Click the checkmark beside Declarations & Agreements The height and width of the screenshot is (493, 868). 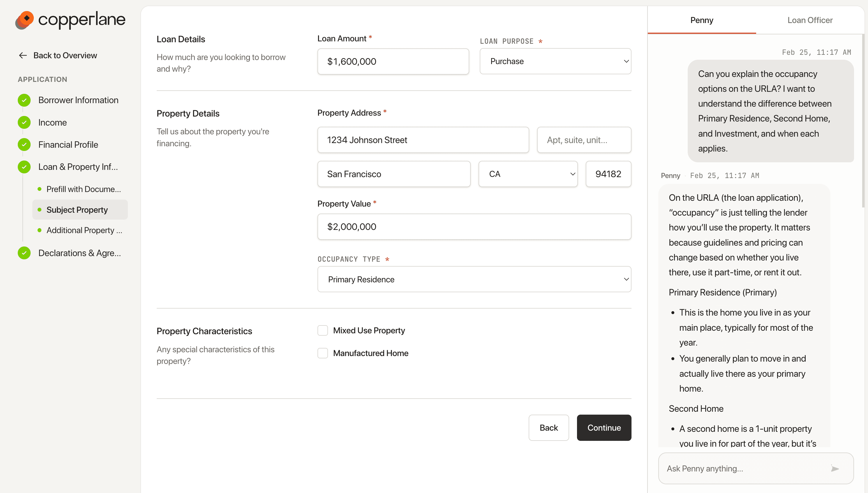pyautogui.click(x=24, y=253)
